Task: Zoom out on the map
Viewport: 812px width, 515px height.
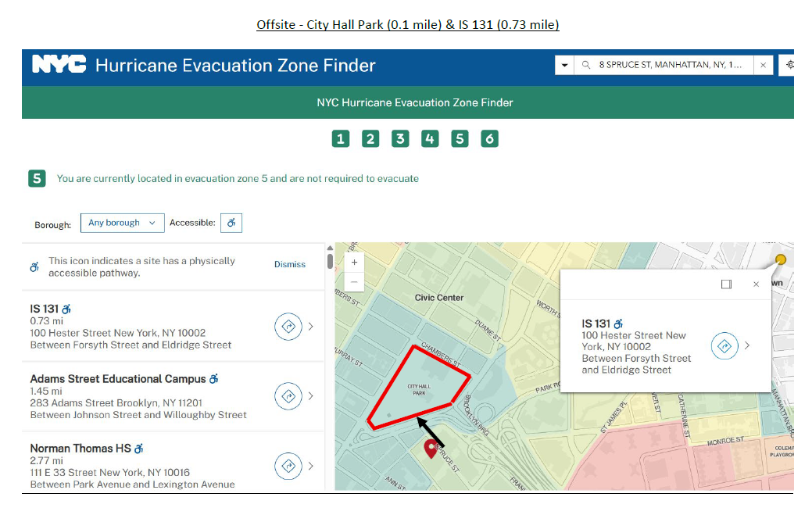Action: [x=354, y=282]
